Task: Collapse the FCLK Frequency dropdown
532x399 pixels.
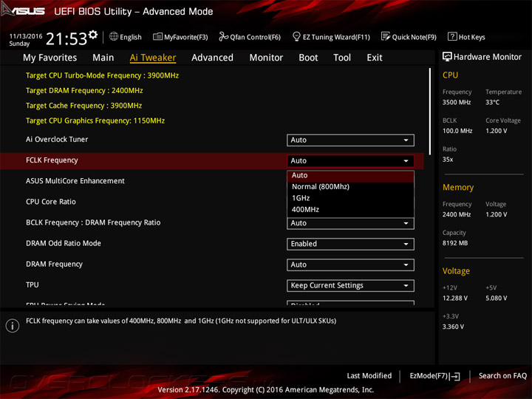Action: coord(350,161)
